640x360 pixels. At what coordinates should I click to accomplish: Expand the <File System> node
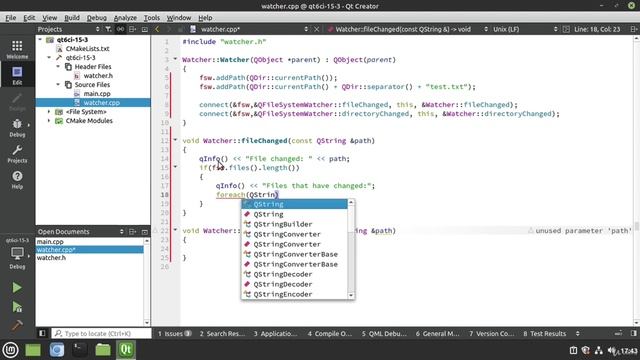click(49, 111)
